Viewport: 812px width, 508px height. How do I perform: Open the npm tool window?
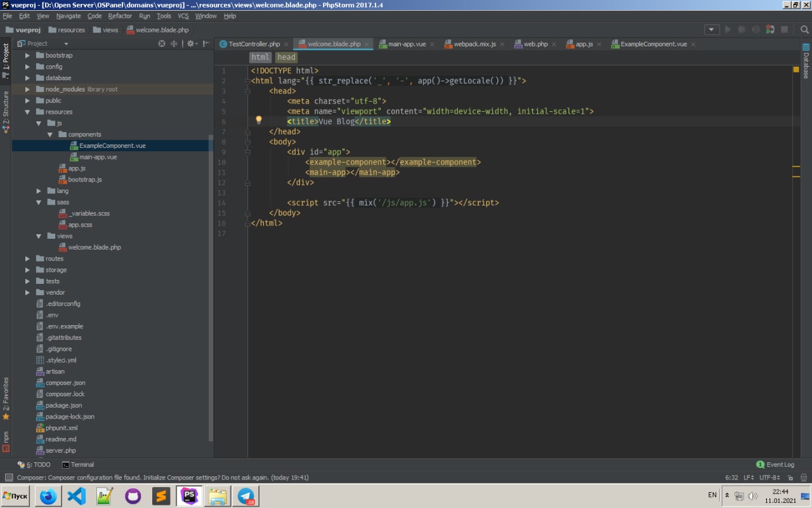(6, 441)
